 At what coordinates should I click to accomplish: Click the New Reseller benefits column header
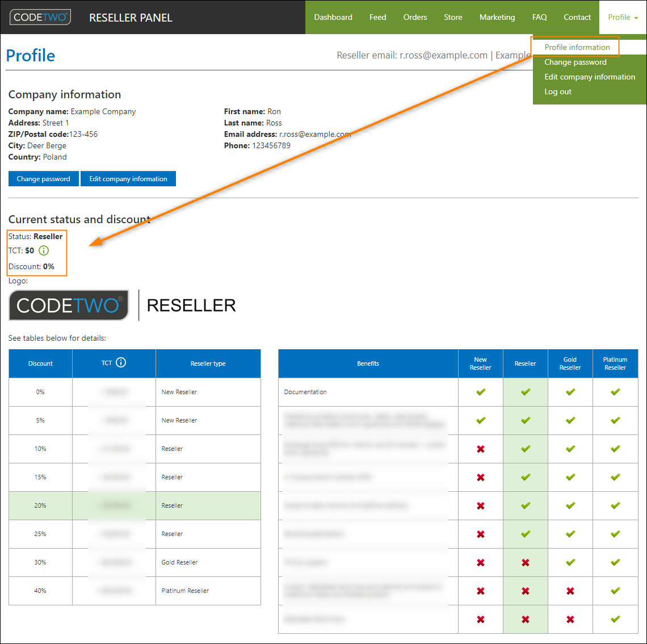[x=480, y=363]
